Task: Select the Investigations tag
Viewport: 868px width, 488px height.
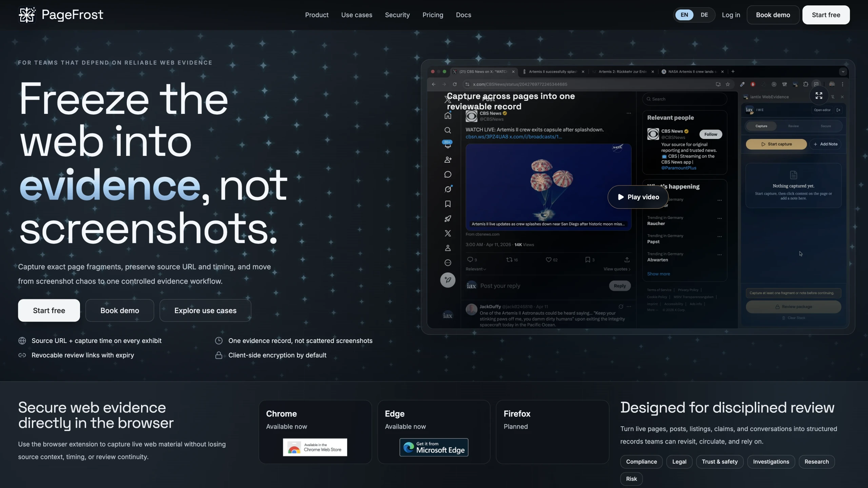Action: [771, 462]
